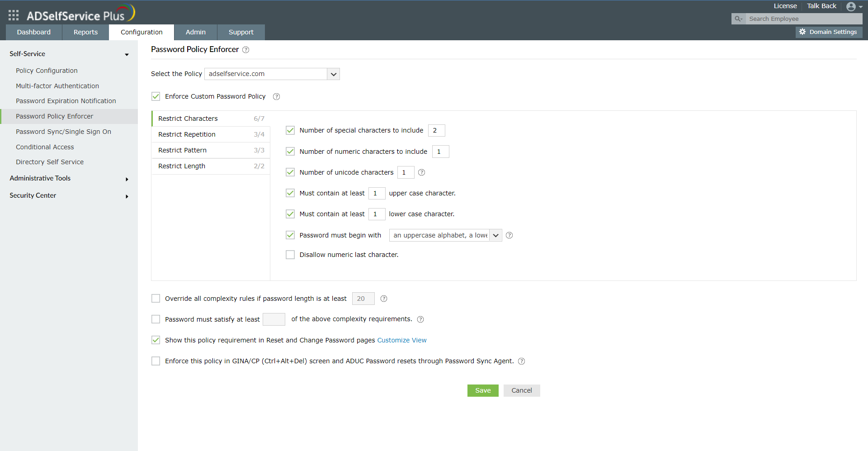Enable Disallow numeric last character checkbox

(290, 255)
